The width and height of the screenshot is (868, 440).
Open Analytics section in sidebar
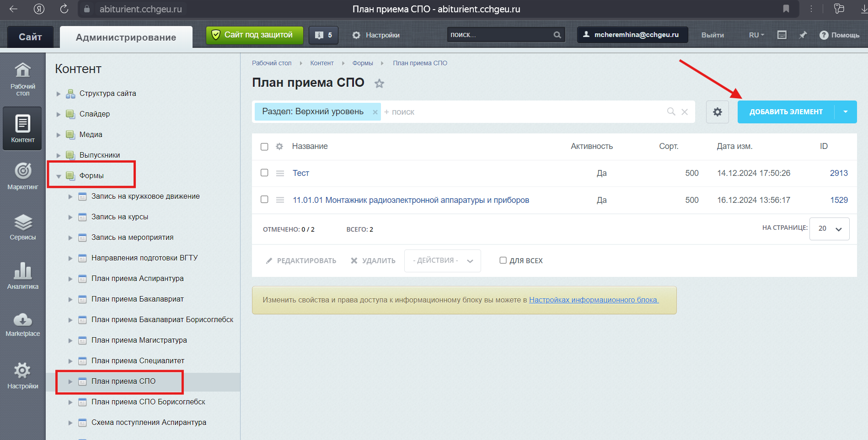pos(23,276)
